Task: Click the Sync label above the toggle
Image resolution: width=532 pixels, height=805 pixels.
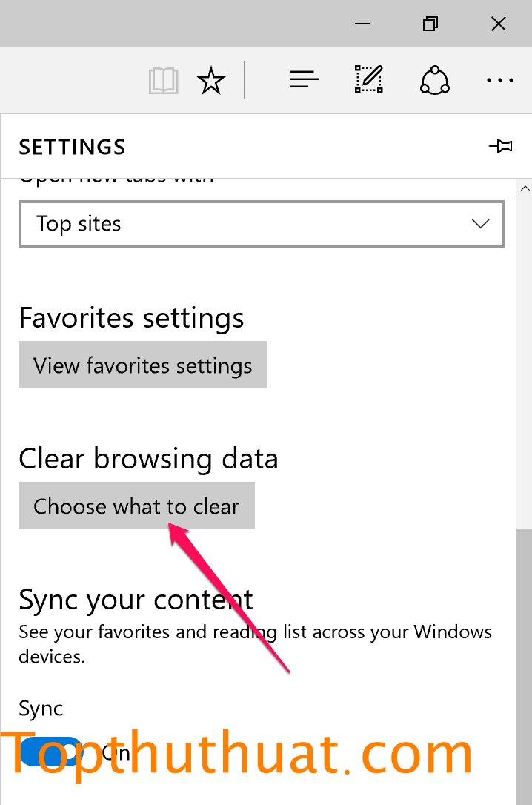Action: [x=41, y=709]
